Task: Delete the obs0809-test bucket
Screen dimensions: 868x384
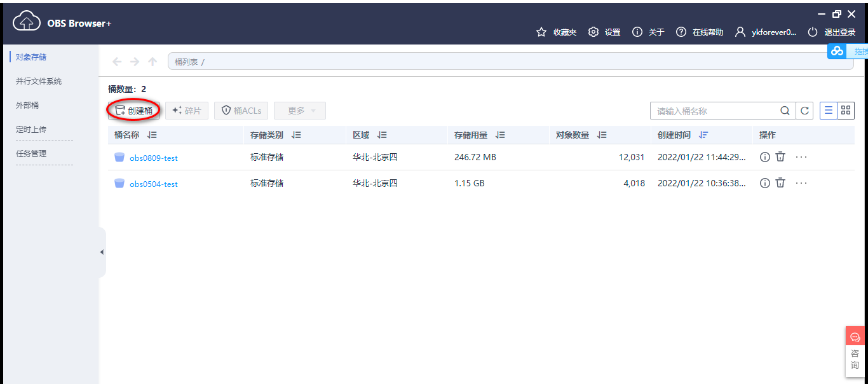Action: (780, 157)
